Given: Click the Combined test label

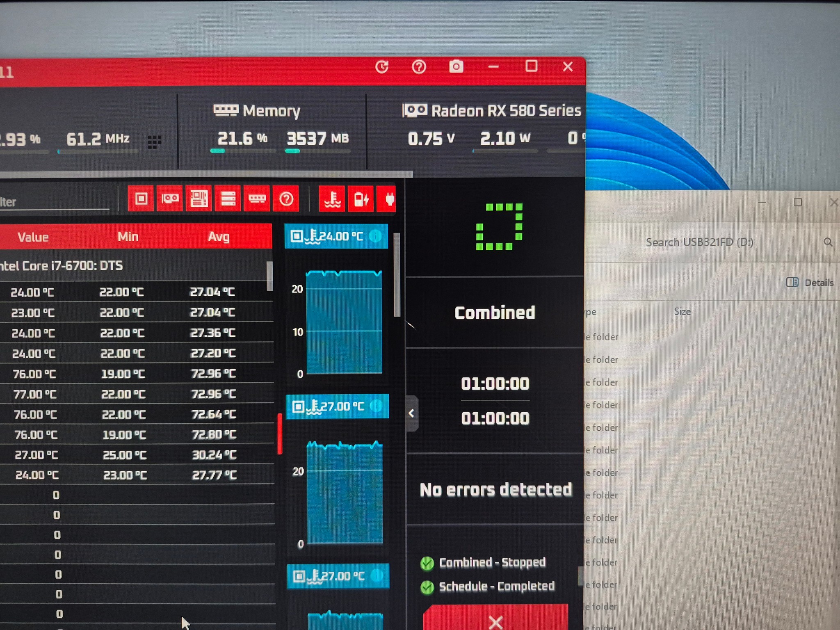Looking at the screenshot, I should coord(495,313).
